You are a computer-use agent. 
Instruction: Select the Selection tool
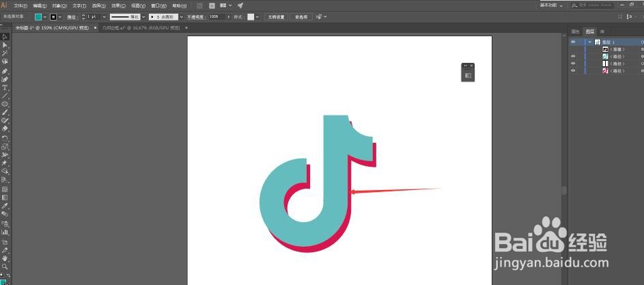[x=5, y=37]
